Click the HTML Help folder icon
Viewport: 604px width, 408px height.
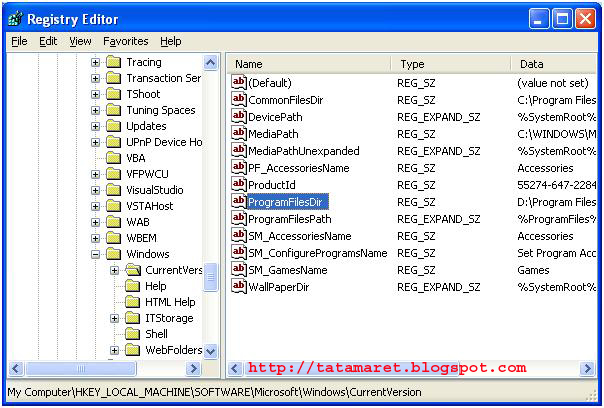133,302
